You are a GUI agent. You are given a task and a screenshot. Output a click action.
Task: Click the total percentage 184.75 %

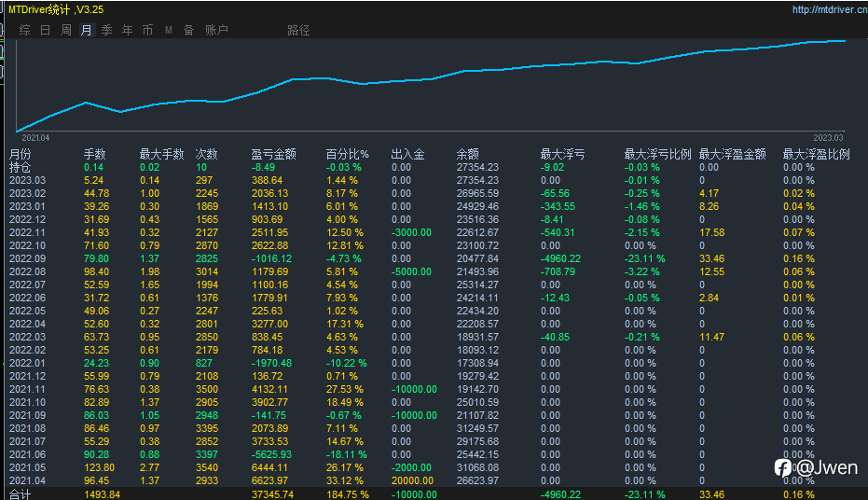(348, 494)
